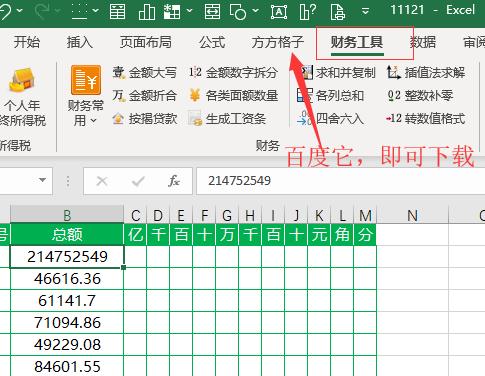The height and width of the screenshot is (376, 485).
Task: Click the print preview document icon
Action: 337,12
